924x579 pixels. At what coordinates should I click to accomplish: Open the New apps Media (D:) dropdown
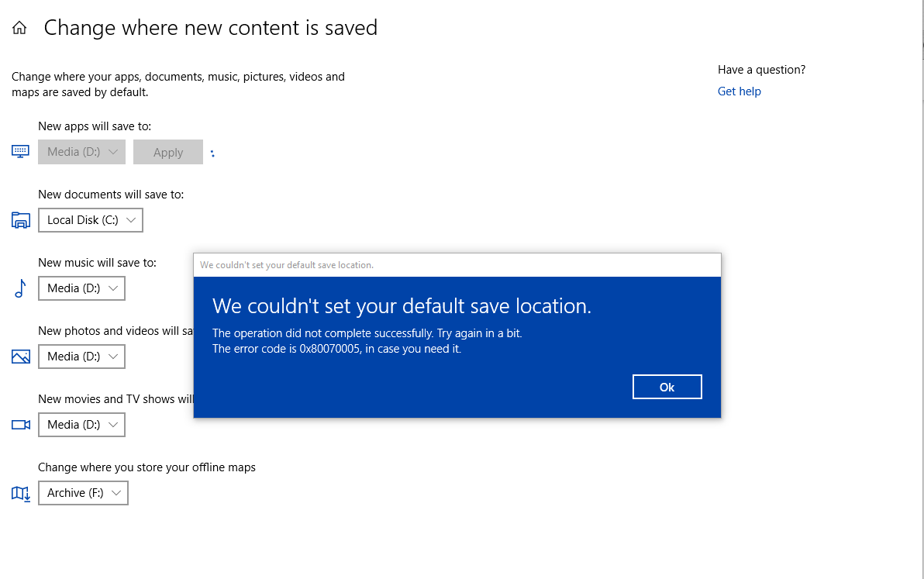(x=82, y=152)
